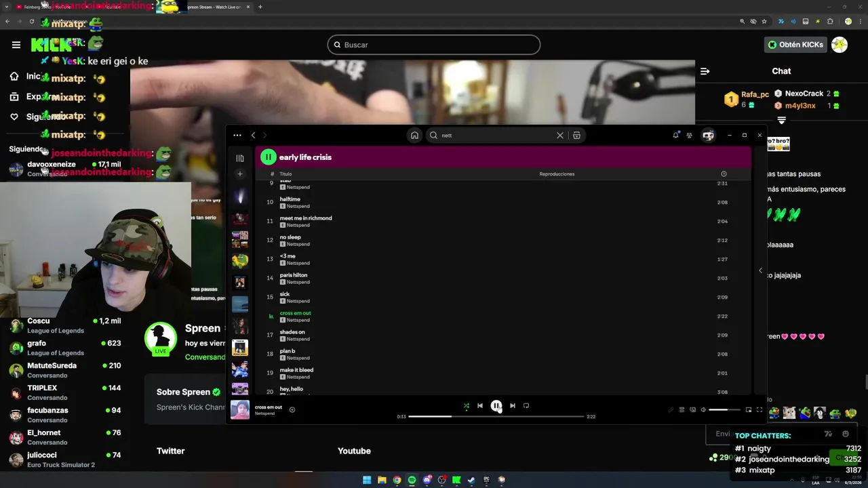Open Discord from the taskbar
Viewport: 868px width, 488px height.
tap(427, 480)
